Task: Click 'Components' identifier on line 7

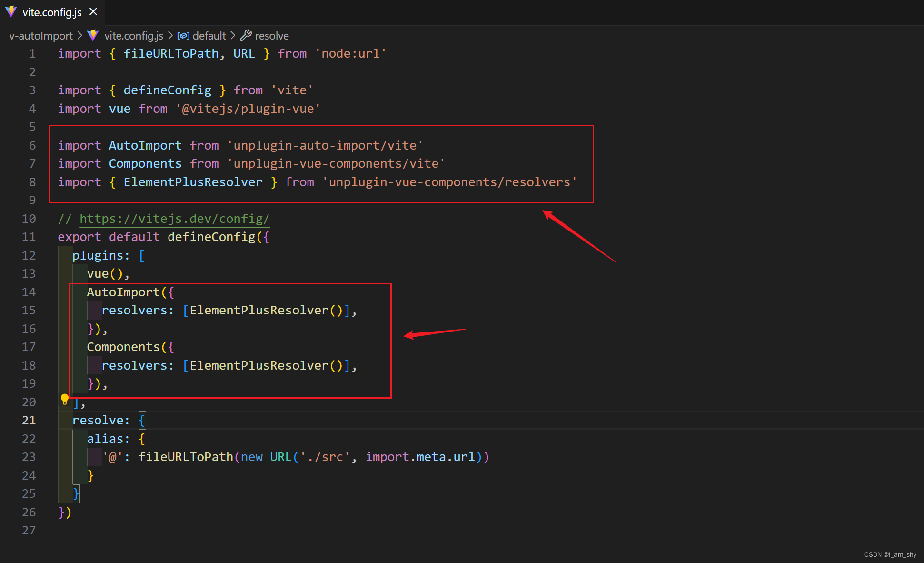Action: tap(145, 163)
